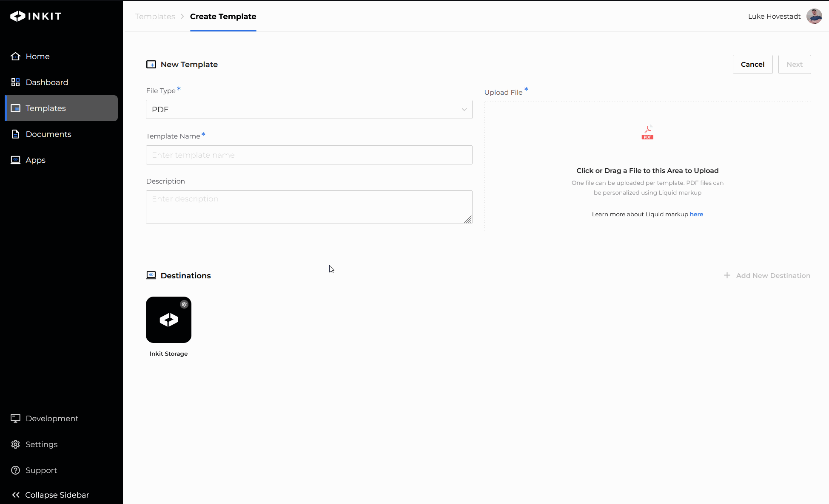This screenshot has height=504, width=829.
Task: Click the PDF upload icon
Action: [x=647, y=133]
